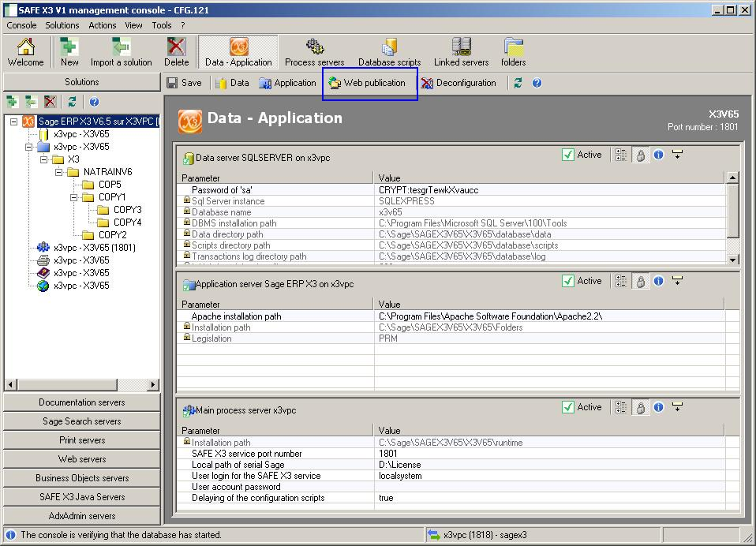Toggle the padlock in the Data server header

click(640, 155)
